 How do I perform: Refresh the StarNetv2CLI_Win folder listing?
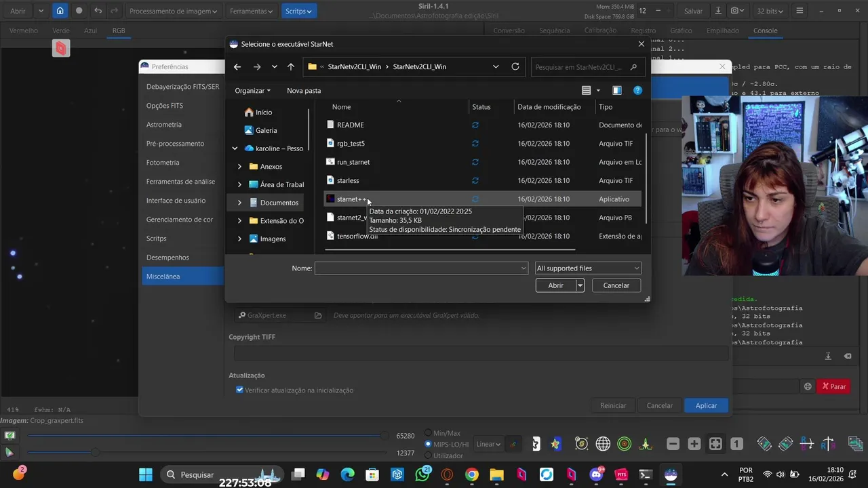click(x=515, y=66)
